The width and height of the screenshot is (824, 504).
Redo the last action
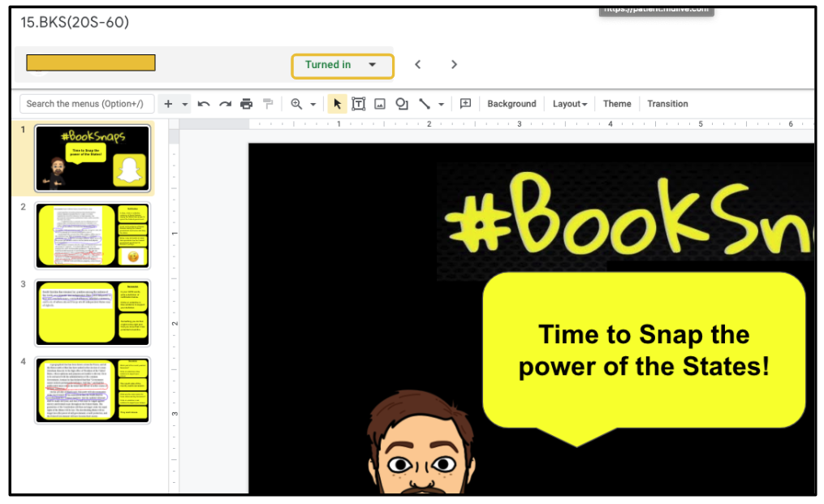pyautogui.click(x=226, y=104)
